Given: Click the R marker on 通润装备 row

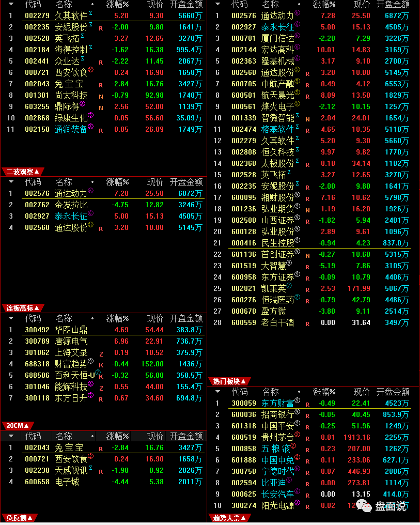Looking at the screenshot, I should pyautogui.click(x=101, y=131).
